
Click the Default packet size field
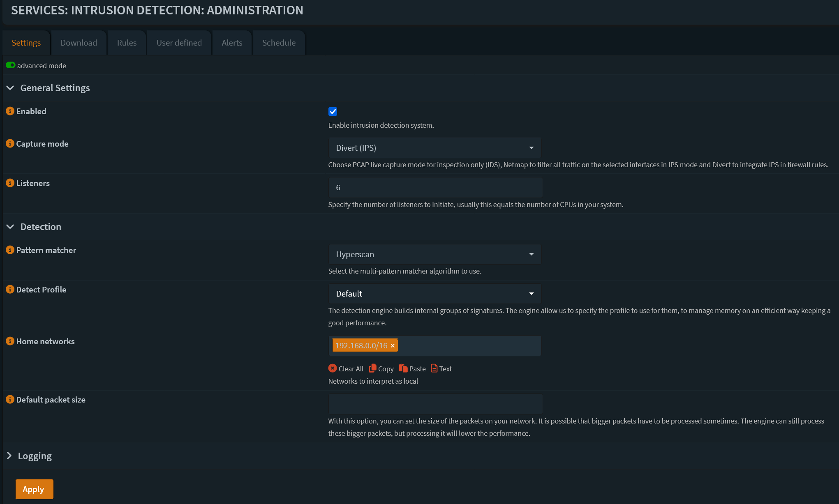(435, 404)
